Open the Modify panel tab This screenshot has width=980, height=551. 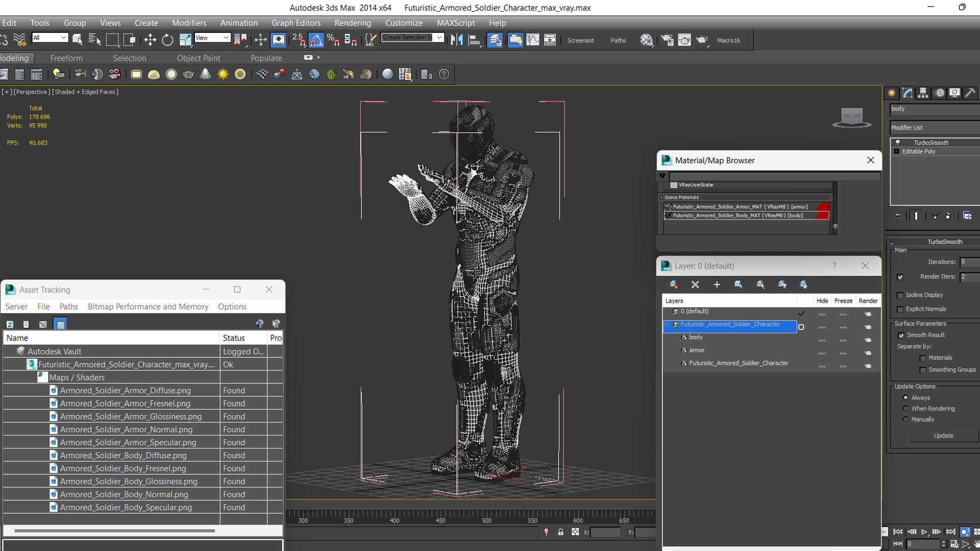coord(908,93)
